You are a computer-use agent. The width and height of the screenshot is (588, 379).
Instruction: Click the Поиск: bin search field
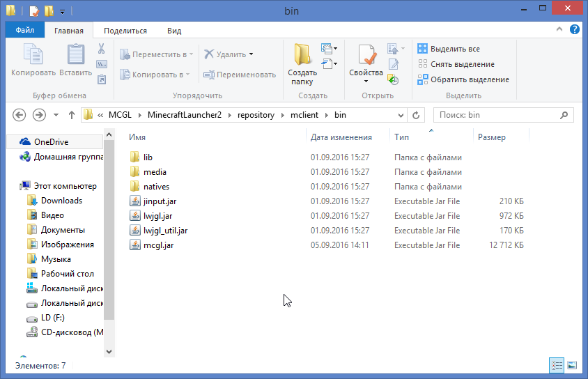[x=504, y=115]
